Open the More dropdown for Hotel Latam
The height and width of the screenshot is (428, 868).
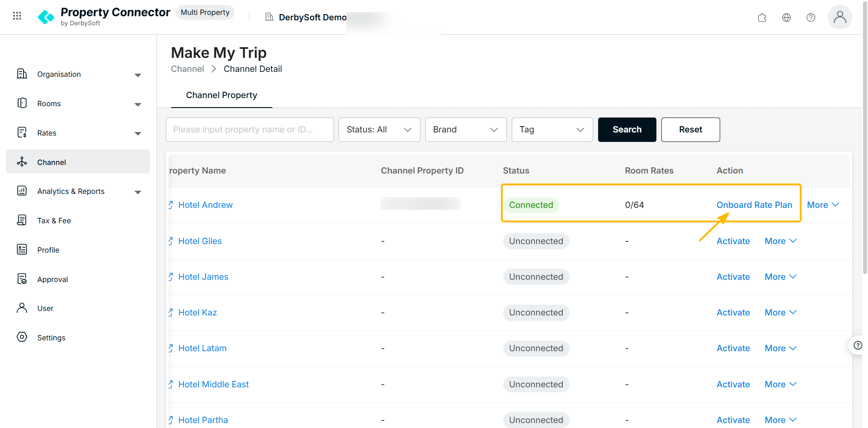pyautogui.click(x=781, y=348)
